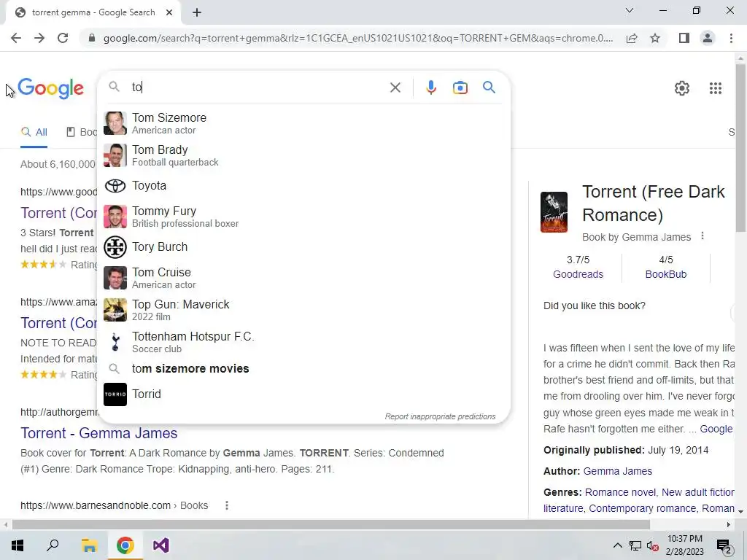Click the Gemma James author link
Image resolution: width=747 pixels, height=560 pixels.
pos(617,471)
